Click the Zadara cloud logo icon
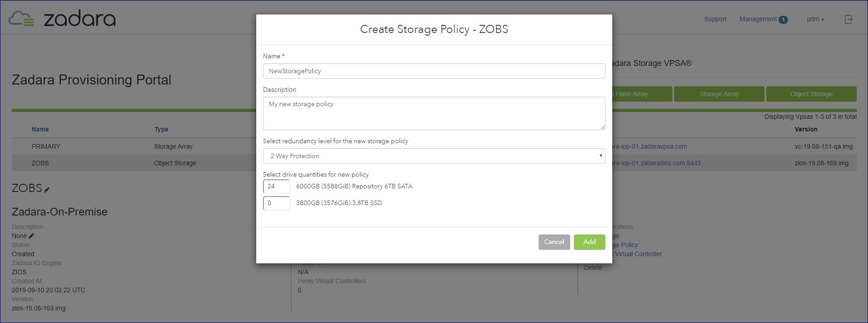Viewport: 868px width, 323px height. (21, 19)
